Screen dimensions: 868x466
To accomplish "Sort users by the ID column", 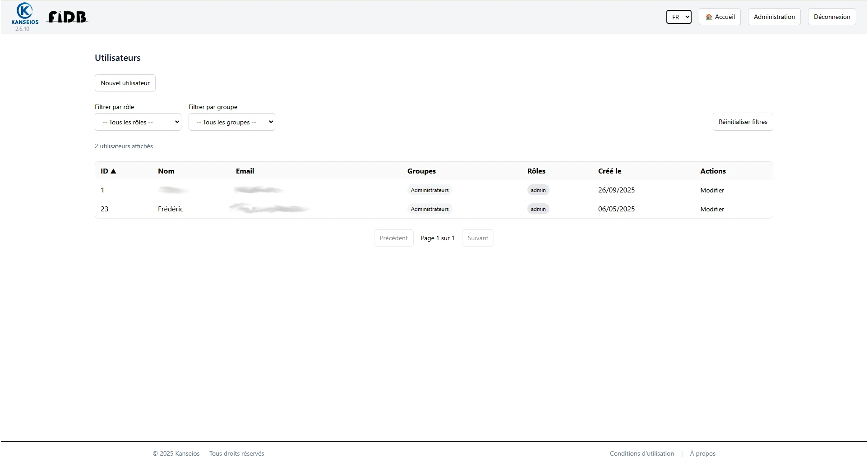I will click(108, 171).
